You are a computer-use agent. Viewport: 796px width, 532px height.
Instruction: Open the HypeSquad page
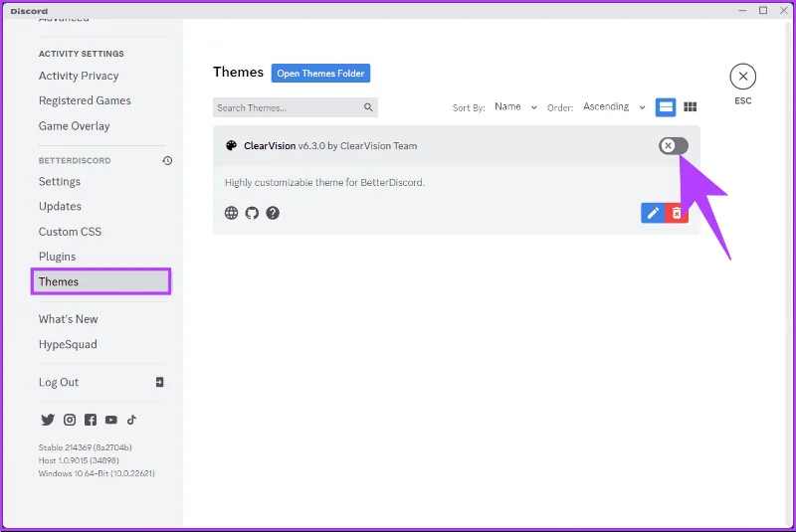tap(68, 345)
